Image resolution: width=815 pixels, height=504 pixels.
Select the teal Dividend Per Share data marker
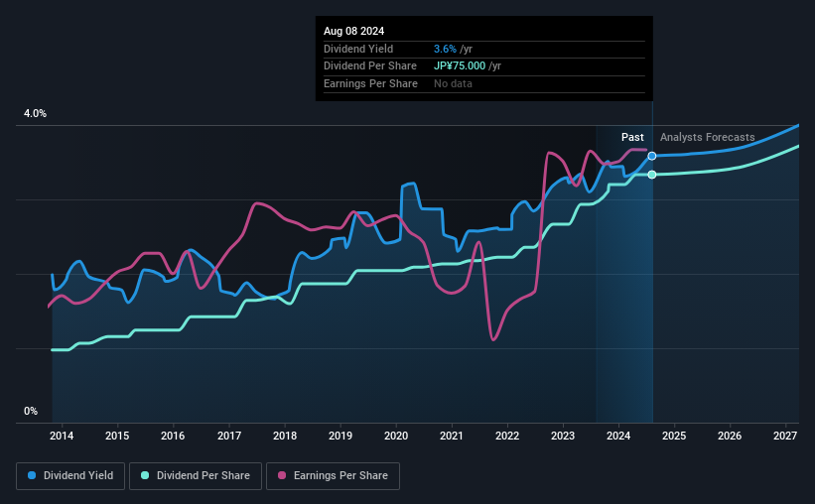point(652,175)
